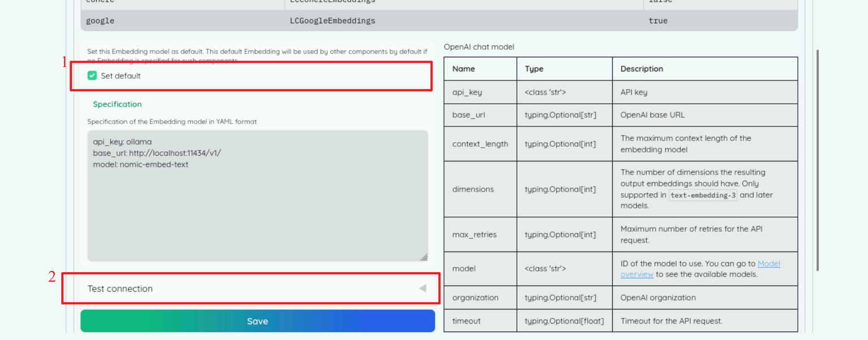Click the base_url parameter name cell
Viewport: 868px width, 340px height.
(481, 115)
